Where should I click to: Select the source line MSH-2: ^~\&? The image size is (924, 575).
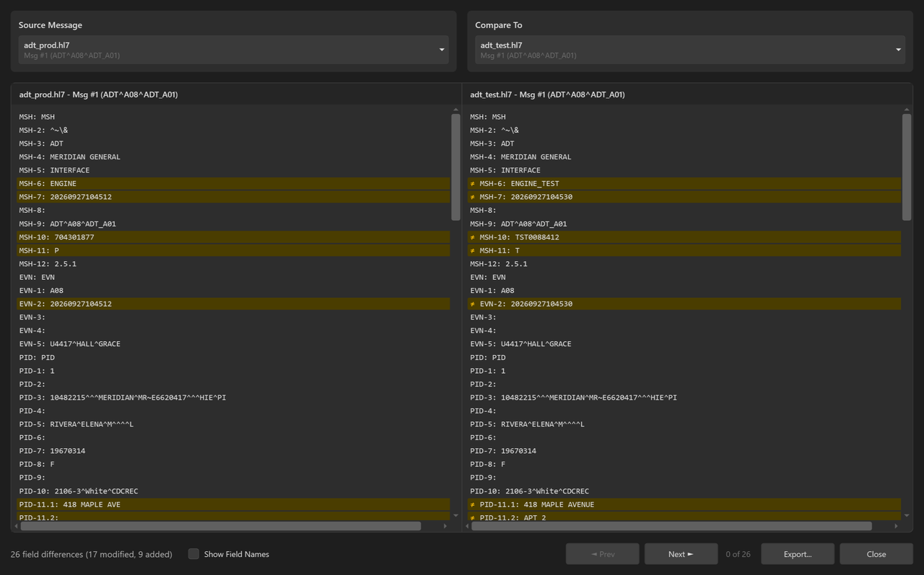pyautogui.click(x=233, y=130)
